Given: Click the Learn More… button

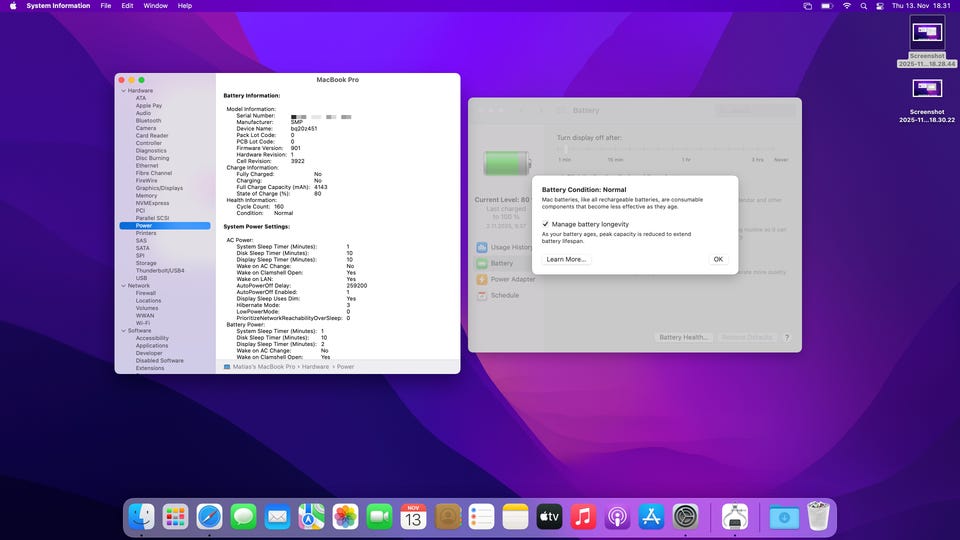Looking at the screenshot, I should pos(566,259).
